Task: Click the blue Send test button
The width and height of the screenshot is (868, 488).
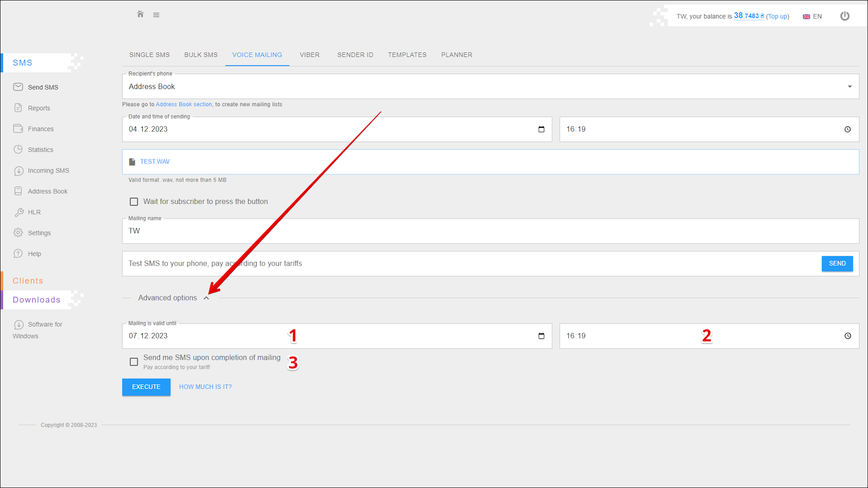Action: click(x=837, y=263)
